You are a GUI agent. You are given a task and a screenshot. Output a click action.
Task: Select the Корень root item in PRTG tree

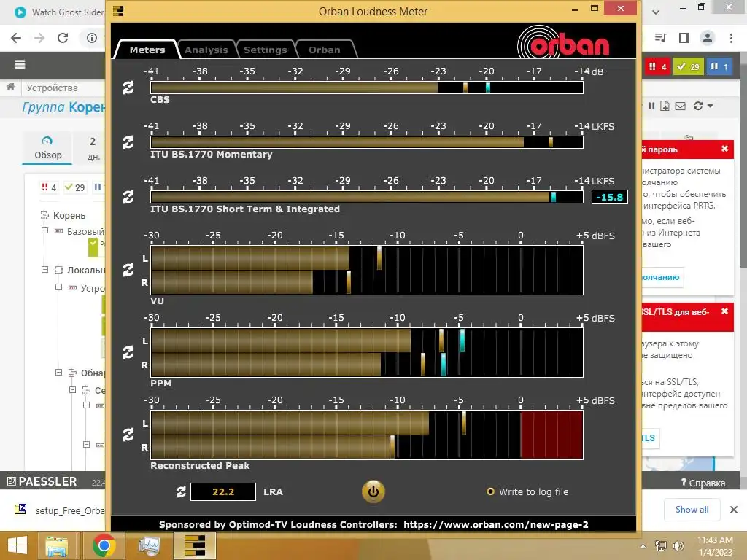69,216
